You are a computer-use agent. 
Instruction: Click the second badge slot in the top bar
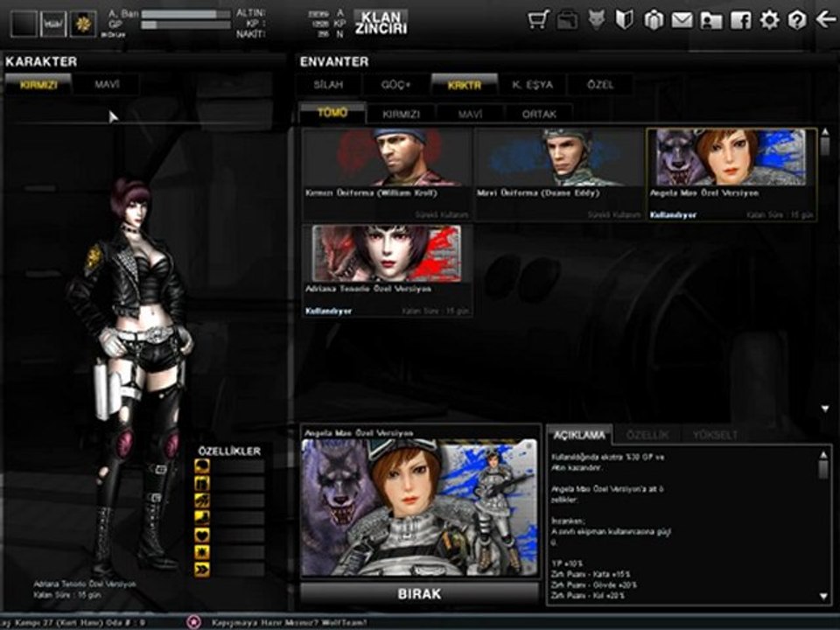click(53, 24)
